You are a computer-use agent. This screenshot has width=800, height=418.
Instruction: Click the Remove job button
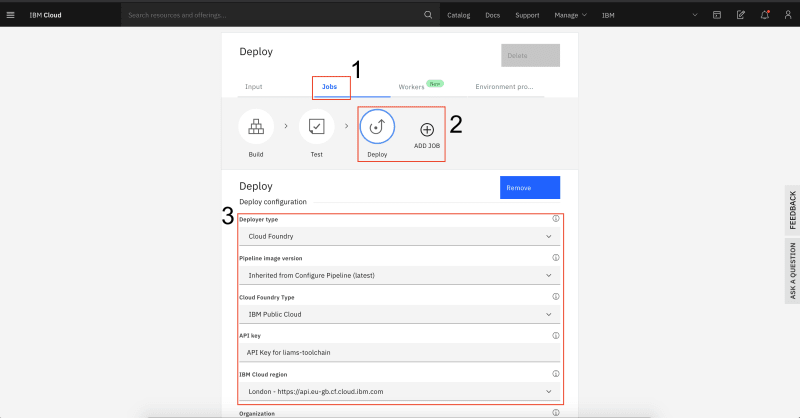coord(530,187)
